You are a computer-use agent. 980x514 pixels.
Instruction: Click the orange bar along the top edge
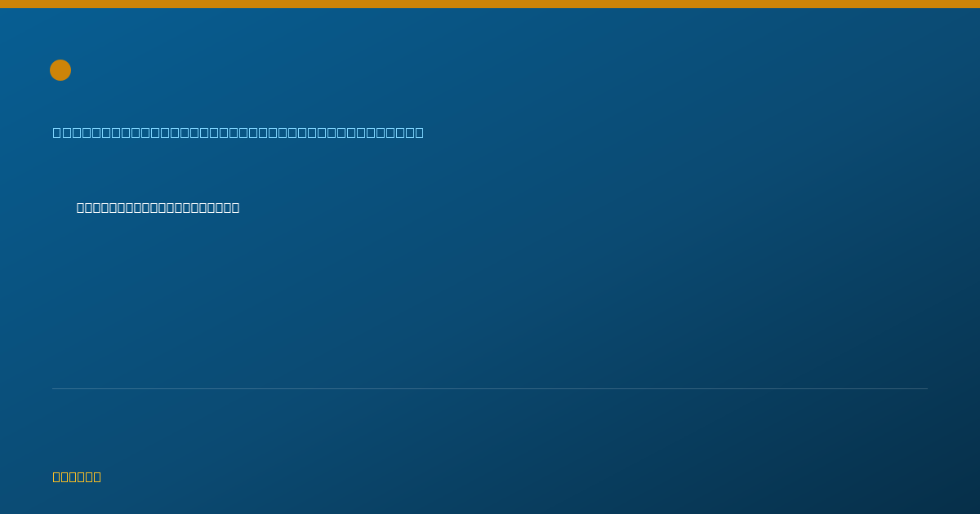tap(490, 4)
